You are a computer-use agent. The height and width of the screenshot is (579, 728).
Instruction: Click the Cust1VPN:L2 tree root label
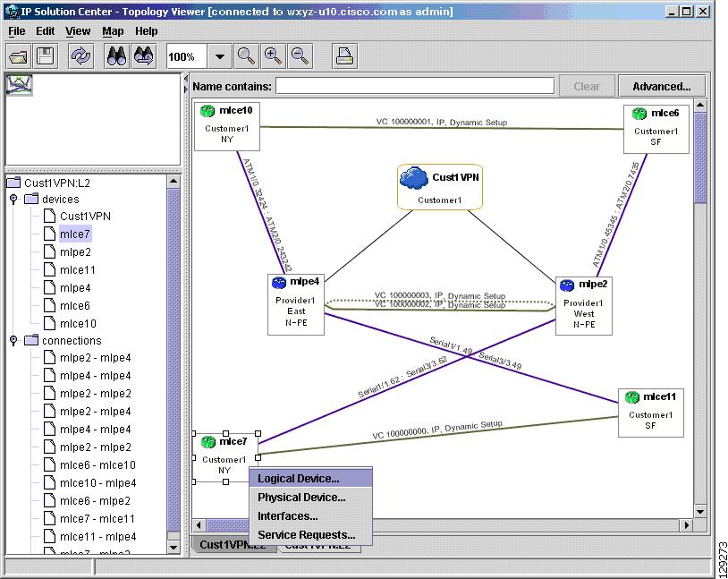(x=57, y=183)
